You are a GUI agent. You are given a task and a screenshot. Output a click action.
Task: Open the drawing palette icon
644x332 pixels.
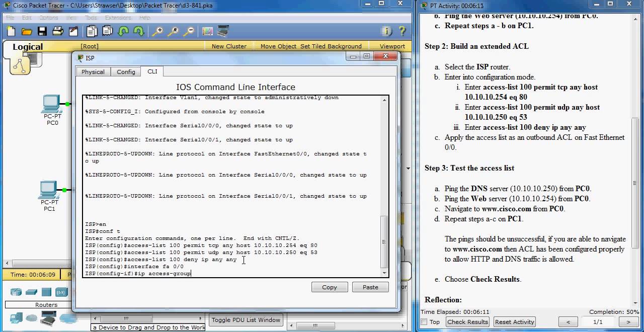click(207, 31)
